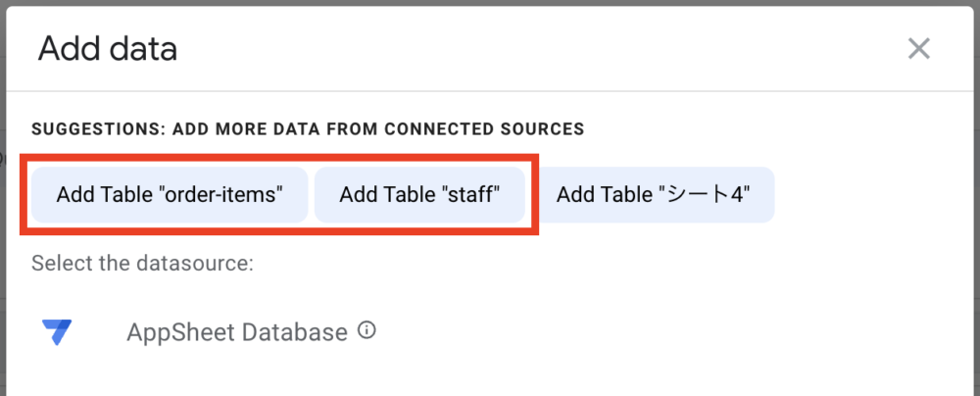Add the "staff" table
980x396 pixels.
click(x=419, y=194)
